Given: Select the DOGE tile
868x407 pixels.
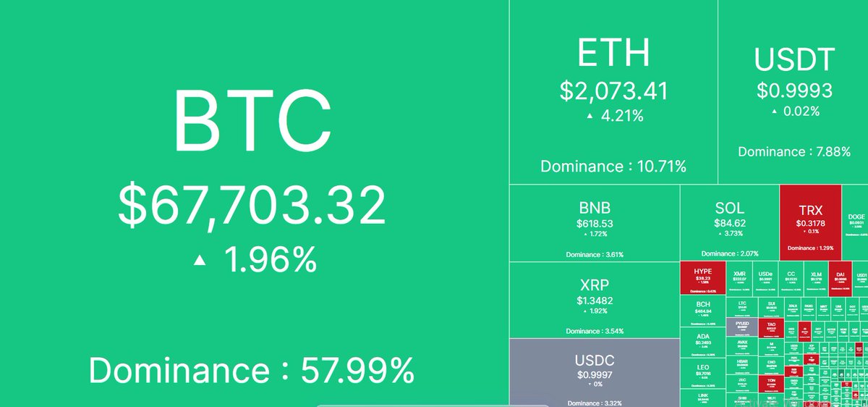Looking at the screenshot, I should pos(856,222).
